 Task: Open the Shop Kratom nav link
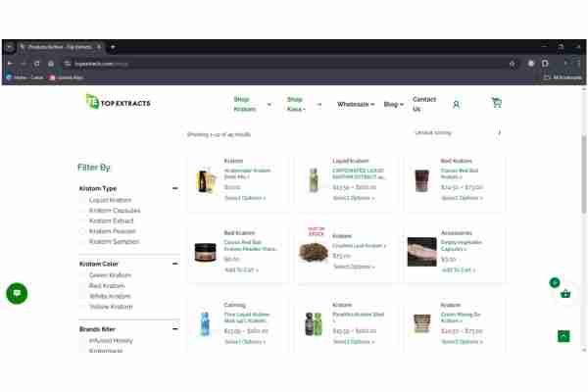tap(244, 104)
